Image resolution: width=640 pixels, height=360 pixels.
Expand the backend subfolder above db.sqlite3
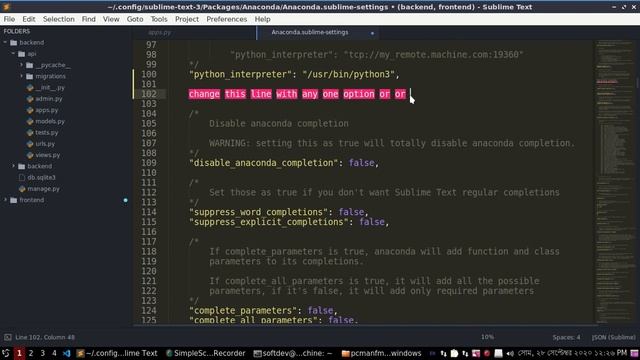click(x=13, y=167)
